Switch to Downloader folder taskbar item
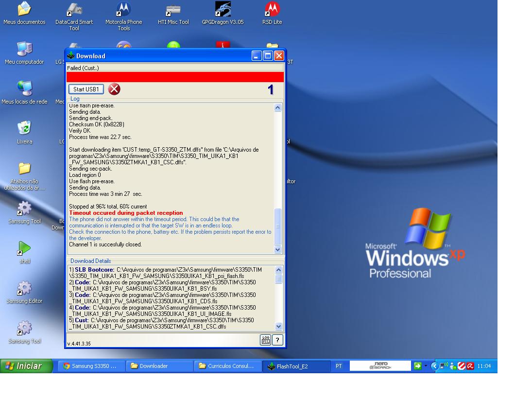The width and height of the screenshot is (532, 399). (x=159, y=366)
